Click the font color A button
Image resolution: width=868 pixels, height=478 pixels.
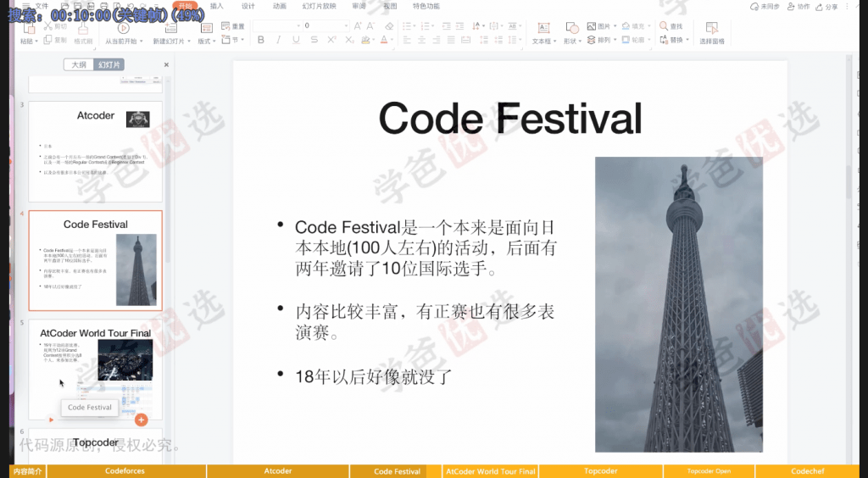(384, 40)
